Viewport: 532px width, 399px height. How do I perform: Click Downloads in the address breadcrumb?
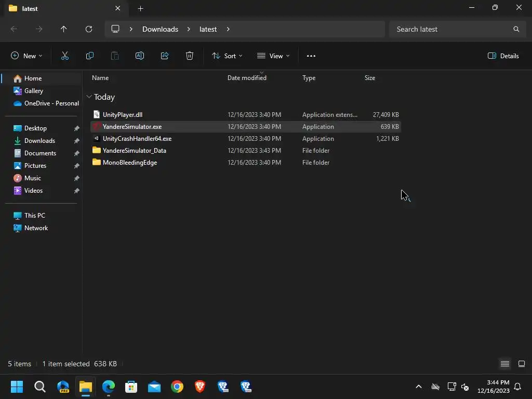160,29
